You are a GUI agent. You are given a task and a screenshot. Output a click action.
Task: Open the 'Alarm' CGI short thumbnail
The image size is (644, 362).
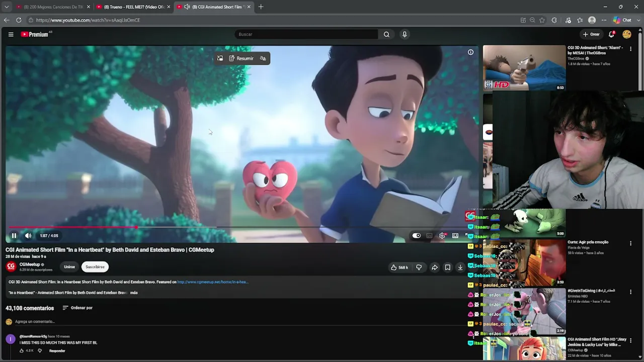pos(524,68)
